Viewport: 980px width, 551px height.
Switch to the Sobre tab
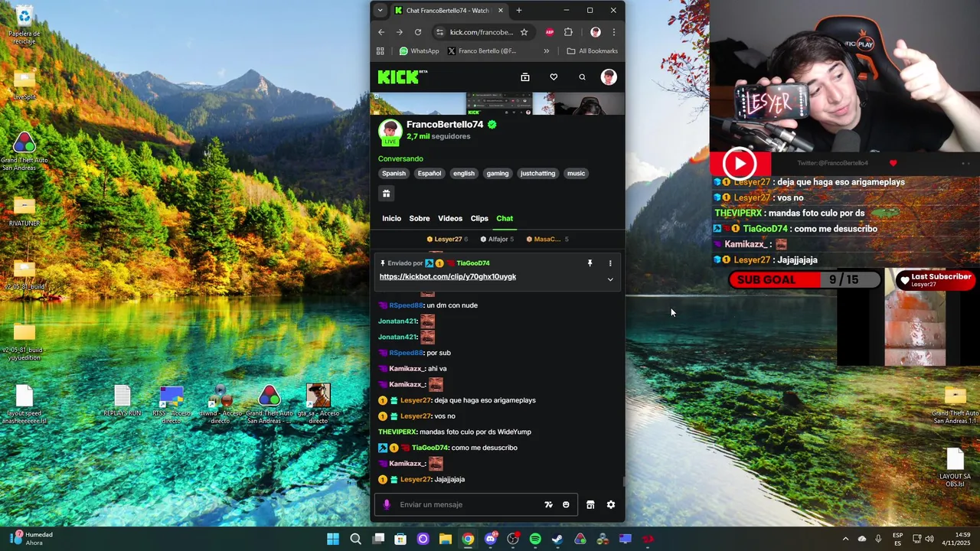[x=420, y=218]
